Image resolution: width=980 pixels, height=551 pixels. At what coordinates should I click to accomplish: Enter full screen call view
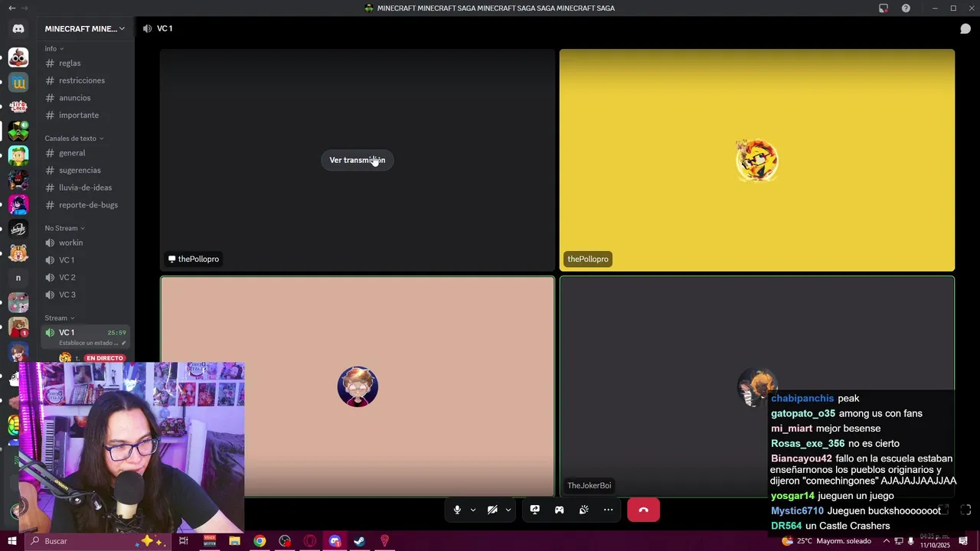click(x=965, y=510)
